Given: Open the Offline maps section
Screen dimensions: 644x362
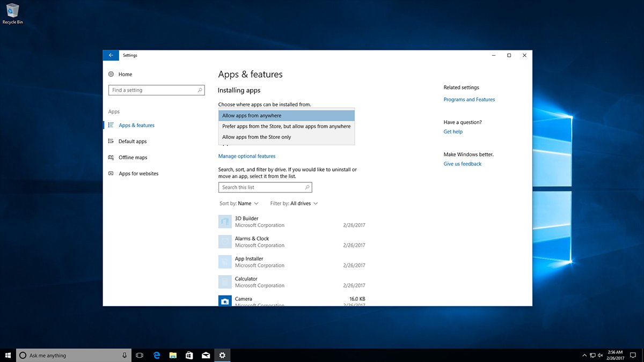Looking at the screenshot, I should coord(128,158).
